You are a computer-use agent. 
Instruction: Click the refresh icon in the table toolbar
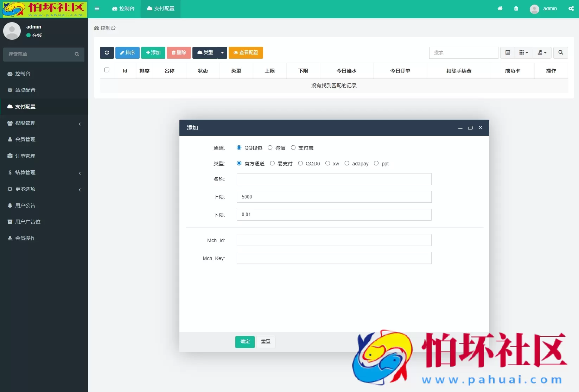point(107,53)
